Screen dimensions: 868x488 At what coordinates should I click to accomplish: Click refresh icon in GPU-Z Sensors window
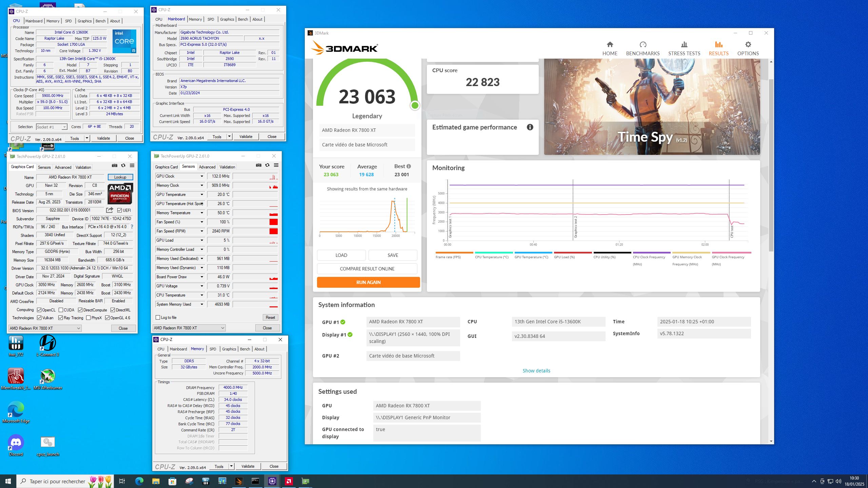267,165
